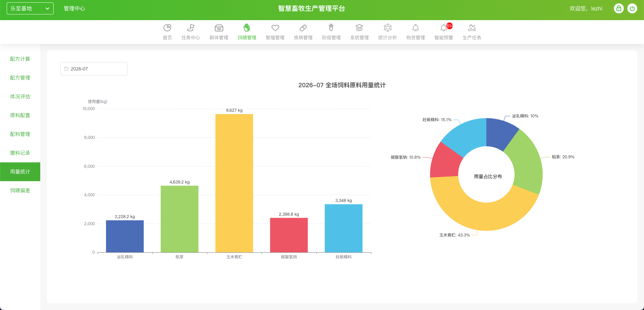Open 统计分析 statistics icon

[388, 28]
